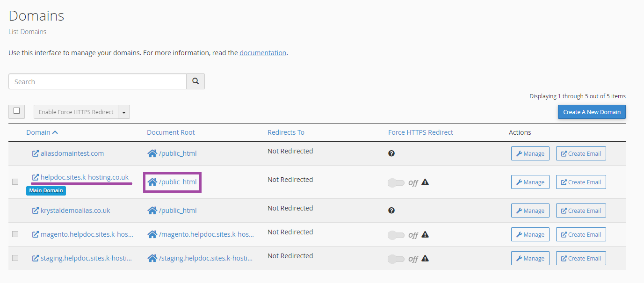Sort by Document Root column

pos(171,132)
